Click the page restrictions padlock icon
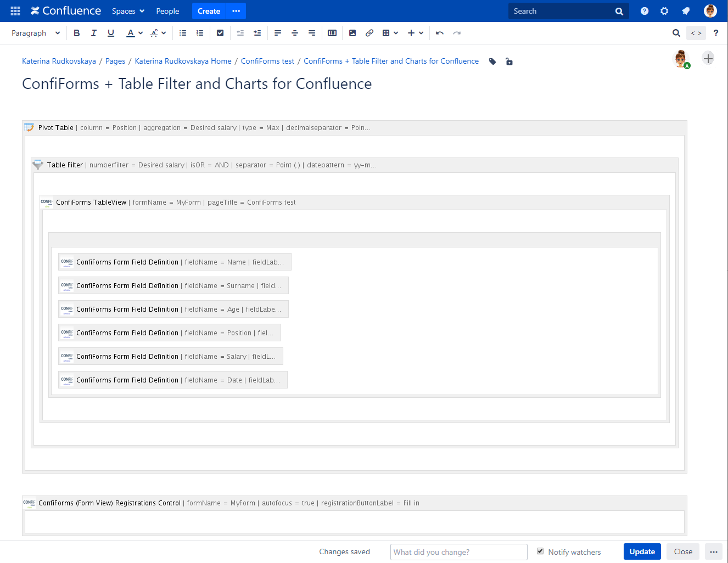The image size is (728, 563). point(509,61)
